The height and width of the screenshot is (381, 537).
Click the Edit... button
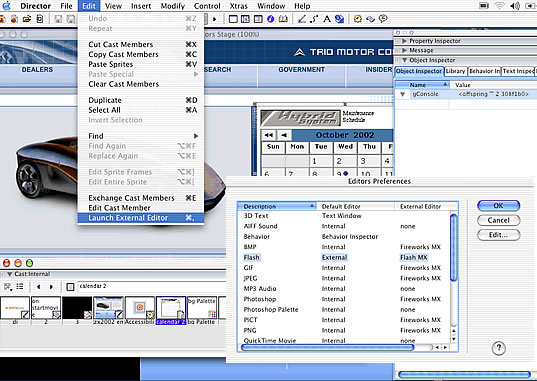point(498,235)
